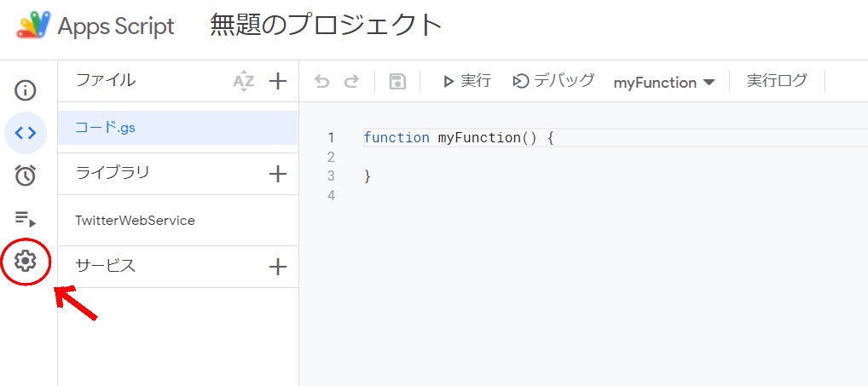868x386 pixels.
Task: Select the コード.gs file
Action: pos(177,128)
